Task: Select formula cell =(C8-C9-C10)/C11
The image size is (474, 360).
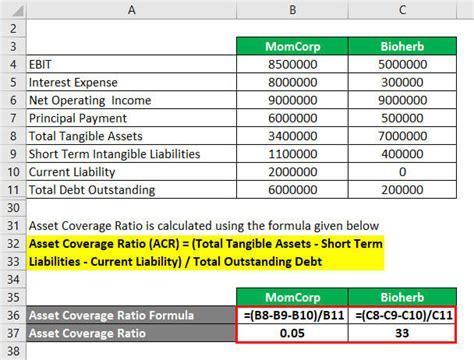Action: (x=402, y=315)
